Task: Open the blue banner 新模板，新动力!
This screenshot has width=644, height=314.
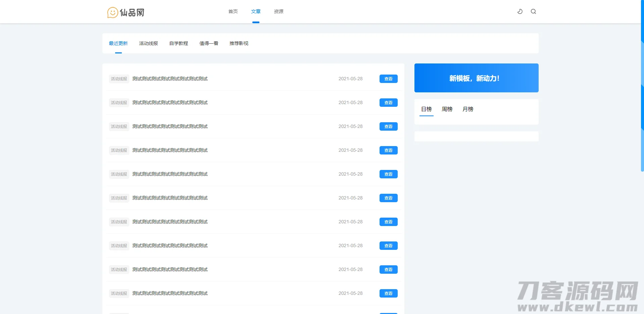Action: point(476,78)
